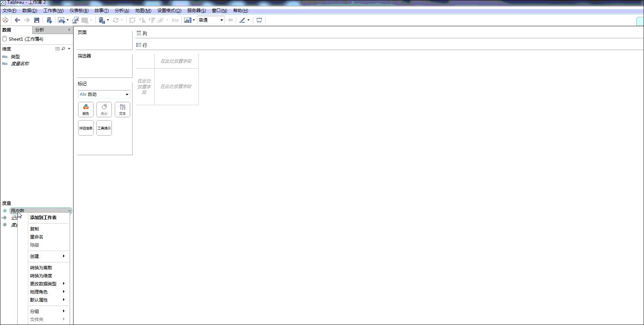This screenshot has height=325, width=644.
Task: Toggle mark labels with the Abc toolbar icon
Action: (175, 20)
